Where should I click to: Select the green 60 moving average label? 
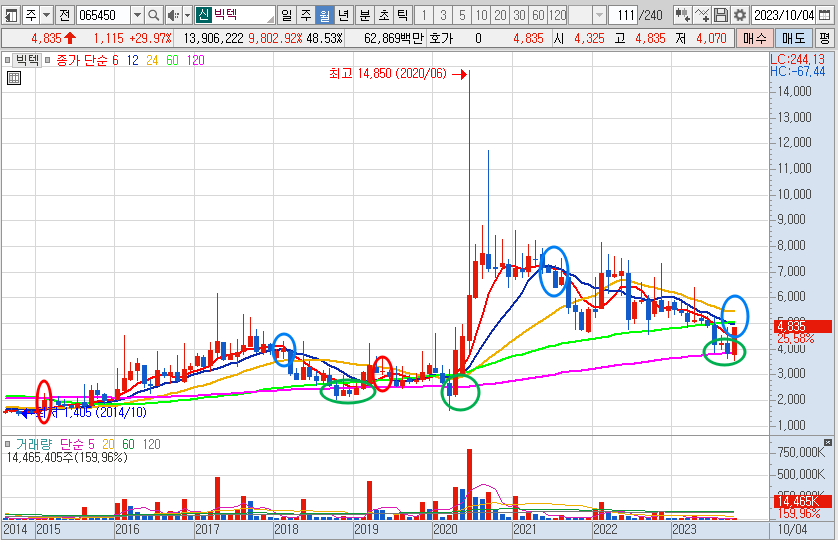pos(172,60)
